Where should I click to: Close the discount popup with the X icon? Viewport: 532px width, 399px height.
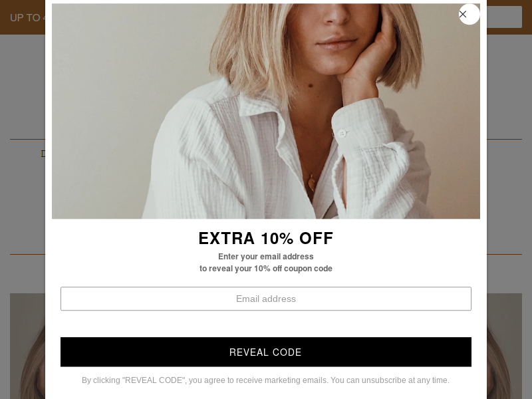pyautogui.click(x=469, y=14)
